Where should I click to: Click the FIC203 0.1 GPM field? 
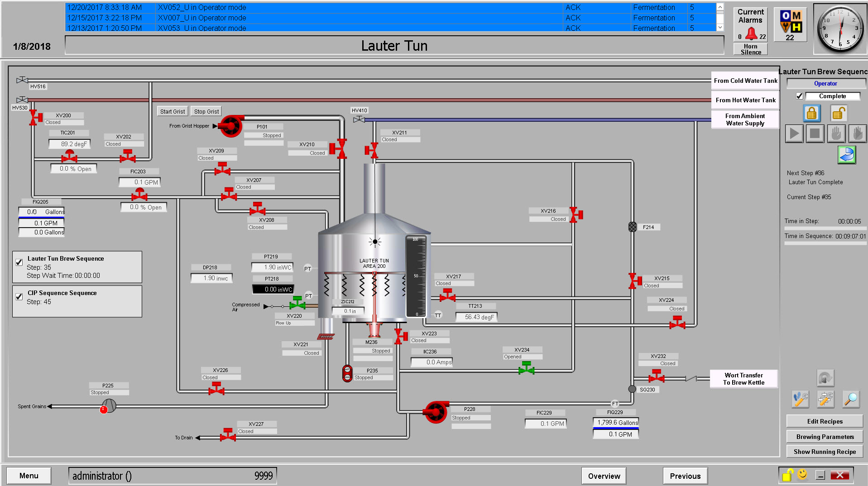139,182
